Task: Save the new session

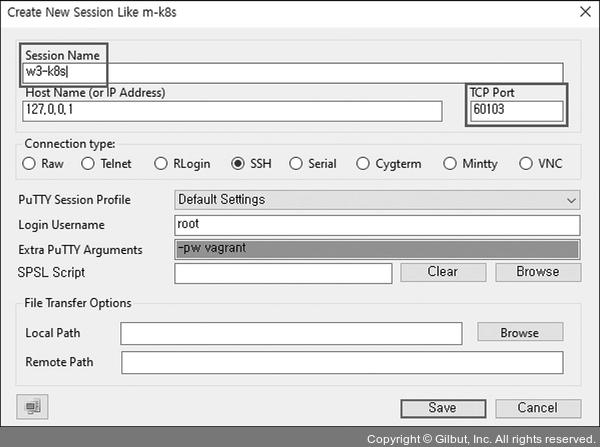Action: coord(442,408)
